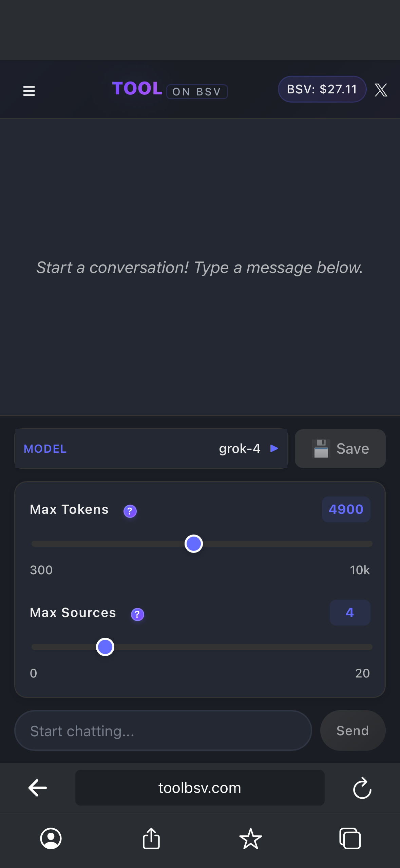Tap the toolbsv.com address bar
Screen dimensions: 400x868
[200, 788]
